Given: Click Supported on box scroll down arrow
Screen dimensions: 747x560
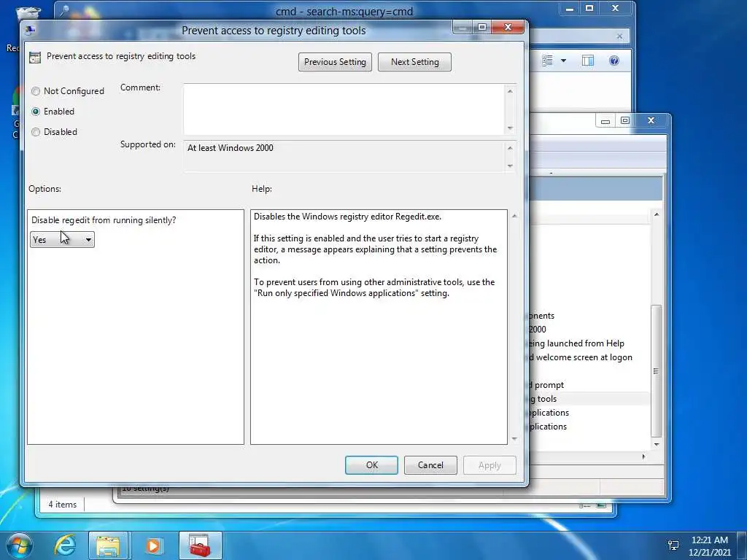Looking at the screenshot, I should 510,166.
